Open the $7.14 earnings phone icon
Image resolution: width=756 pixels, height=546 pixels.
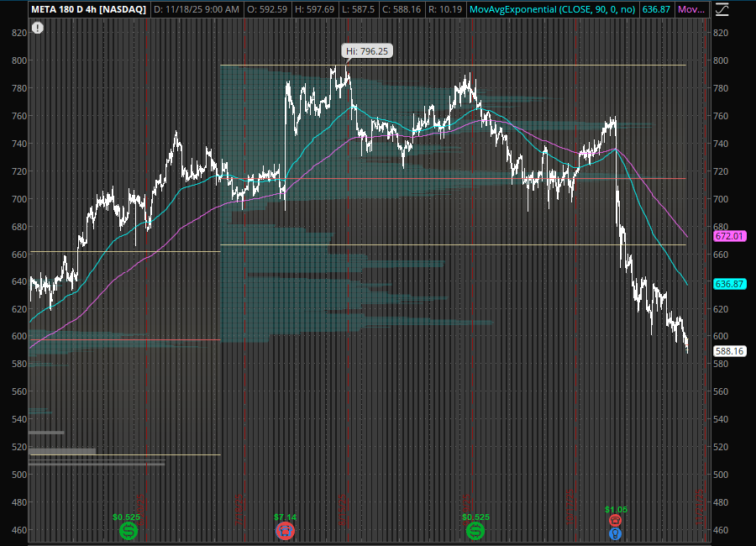pos(285,531)
